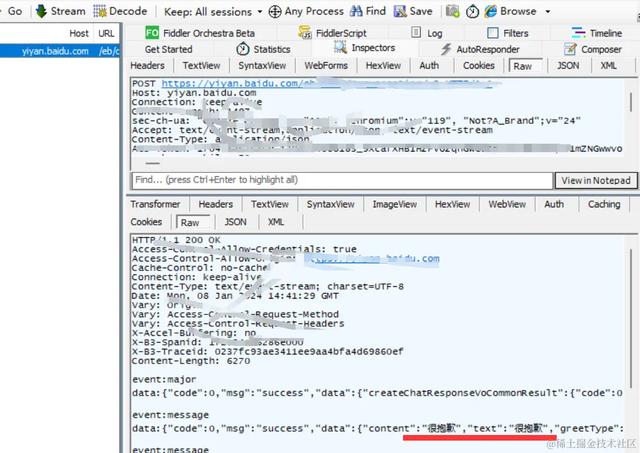Click the Save sessions icon
Viewport: 640px width, 453px height.
(400, 11)
